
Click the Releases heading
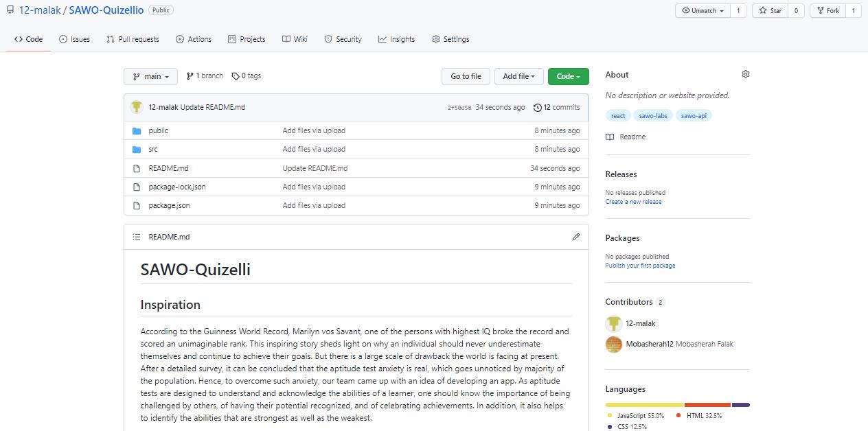pyautogui.click(x=621, y=174)
